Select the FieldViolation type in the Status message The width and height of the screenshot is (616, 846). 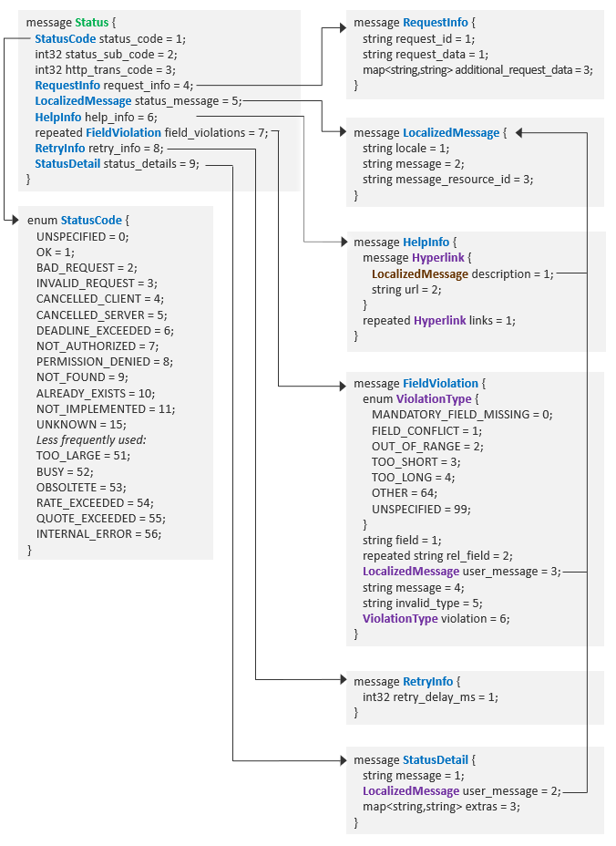coord(123,132)
